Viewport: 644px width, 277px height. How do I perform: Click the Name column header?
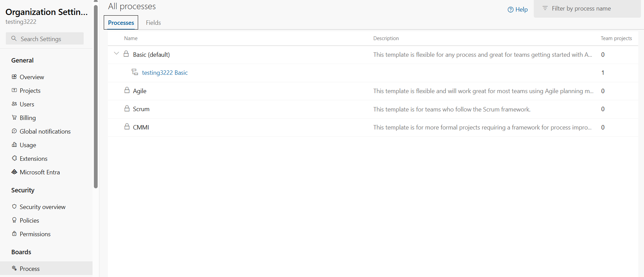(x=131, y=38)
